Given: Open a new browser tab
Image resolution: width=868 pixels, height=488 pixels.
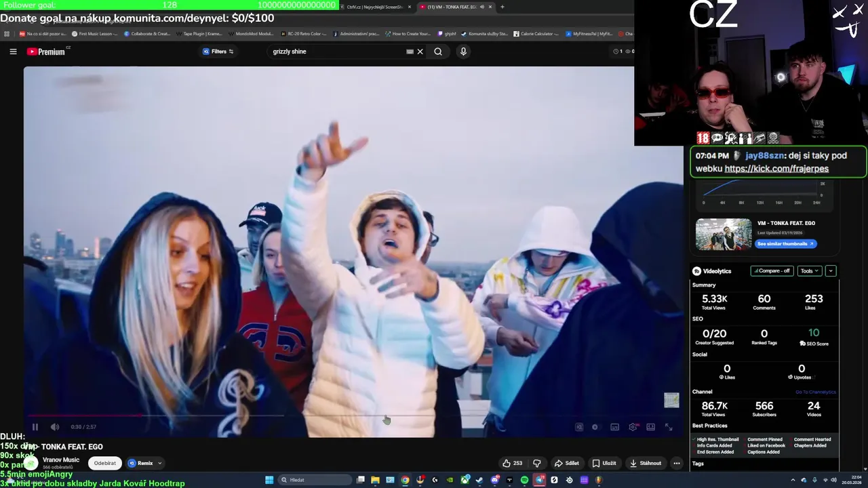Looking at the screenshot, I should click(x=502, y=7).
